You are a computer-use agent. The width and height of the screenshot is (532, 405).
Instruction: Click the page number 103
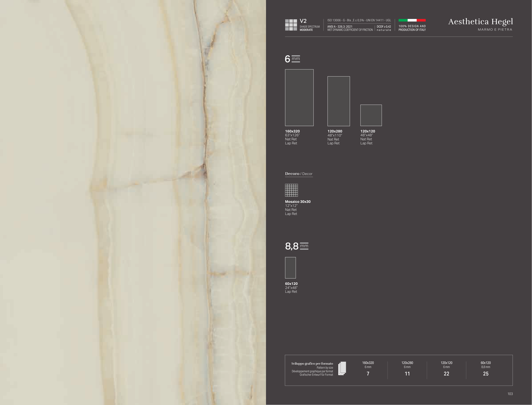[510, 394]
